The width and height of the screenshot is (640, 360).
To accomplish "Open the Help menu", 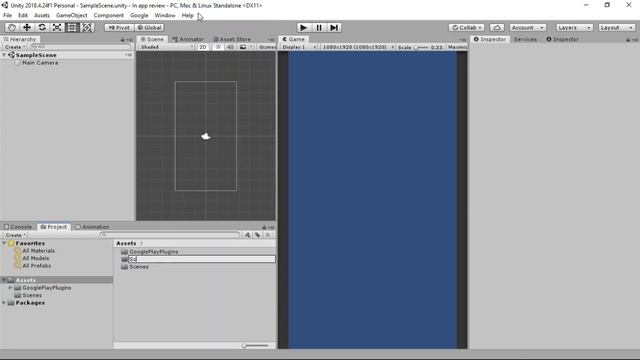I will point(187,16).
